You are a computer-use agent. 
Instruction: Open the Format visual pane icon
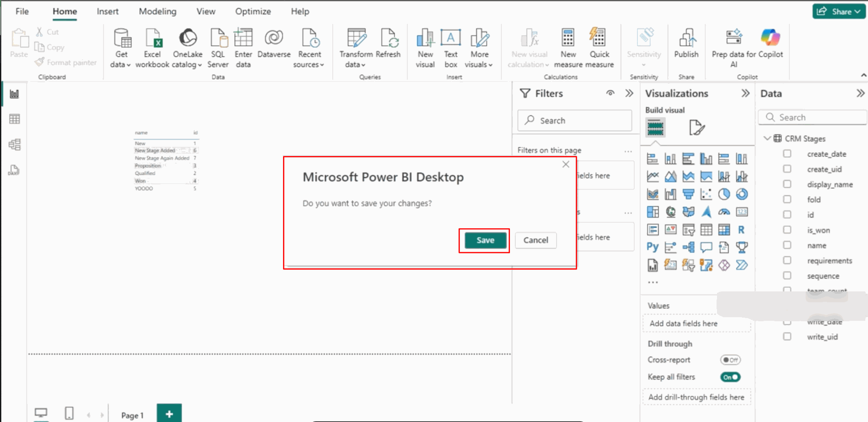696,127
